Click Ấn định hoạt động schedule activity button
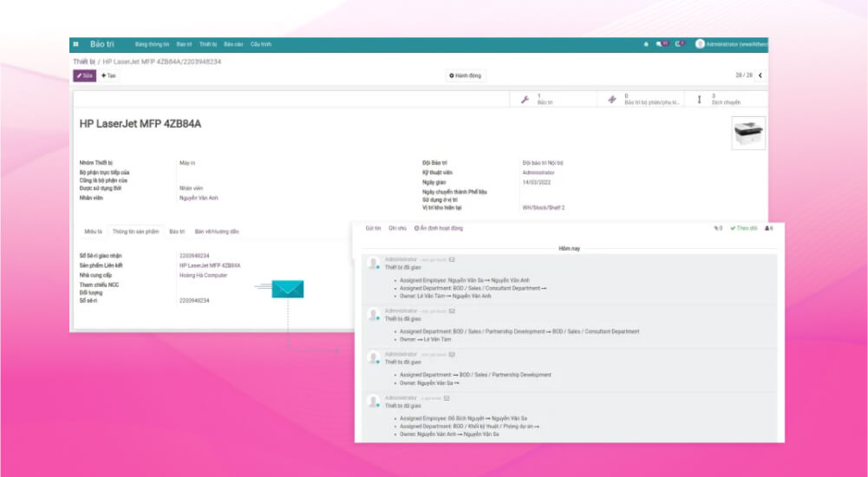The height and width of the screenshot is (477, 868). tap(439, 228)
